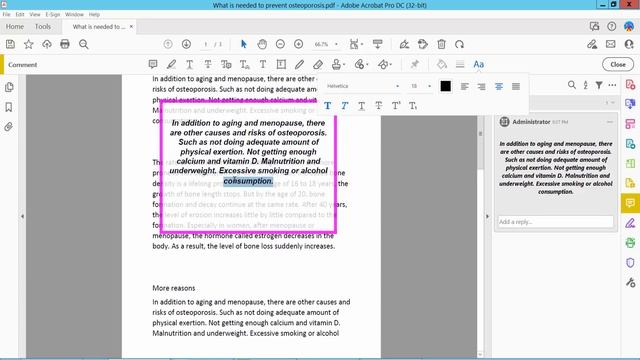Center align the text
Image resolution: width=640 pixels, height=360 pixels.
(499, 86)
